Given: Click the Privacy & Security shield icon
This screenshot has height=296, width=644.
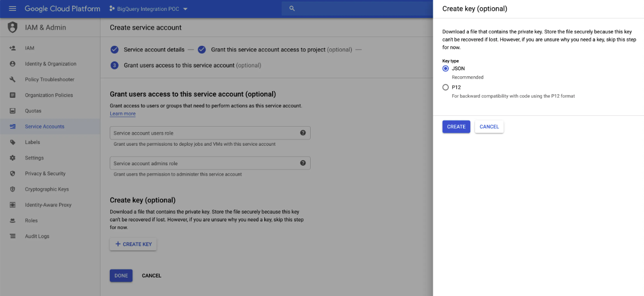Looking at the screenshot, I should click(x=12, y=173).
